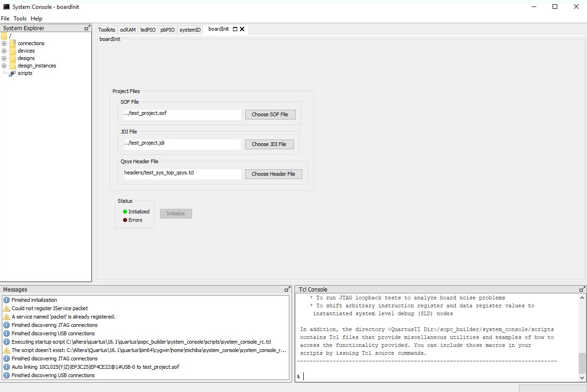This screenshot has height=392, width=587.
Task: Select the scripts node in System Explorer
Action: point(24,73)
